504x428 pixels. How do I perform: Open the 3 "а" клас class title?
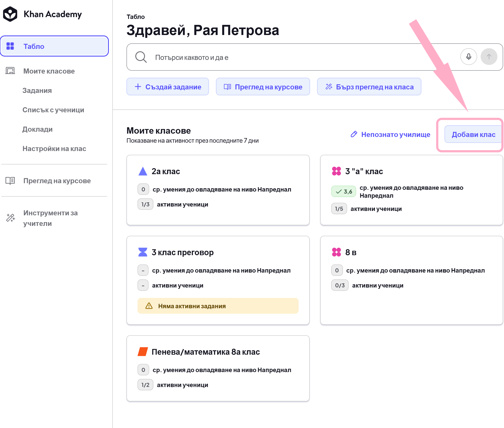coord(364,171)
